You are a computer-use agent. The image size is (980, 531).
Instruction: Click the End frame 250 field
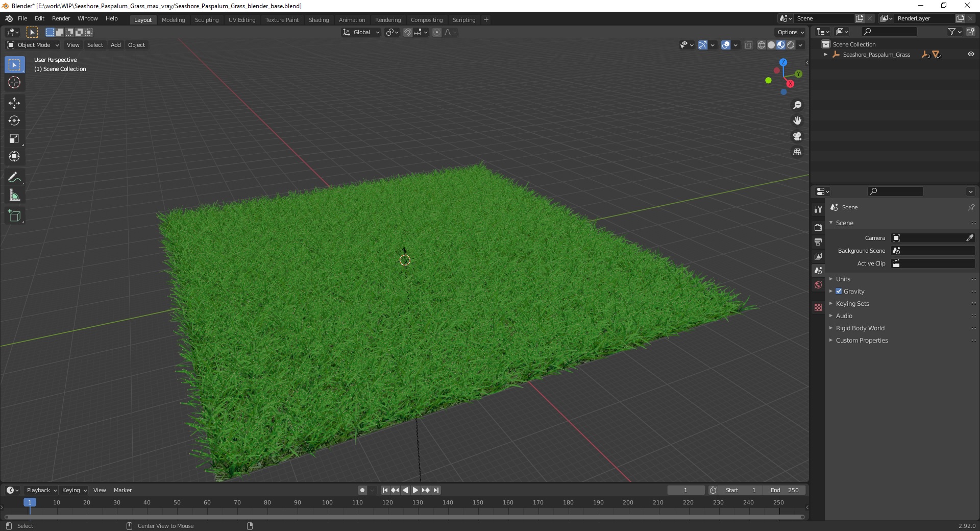click(785, 490)
